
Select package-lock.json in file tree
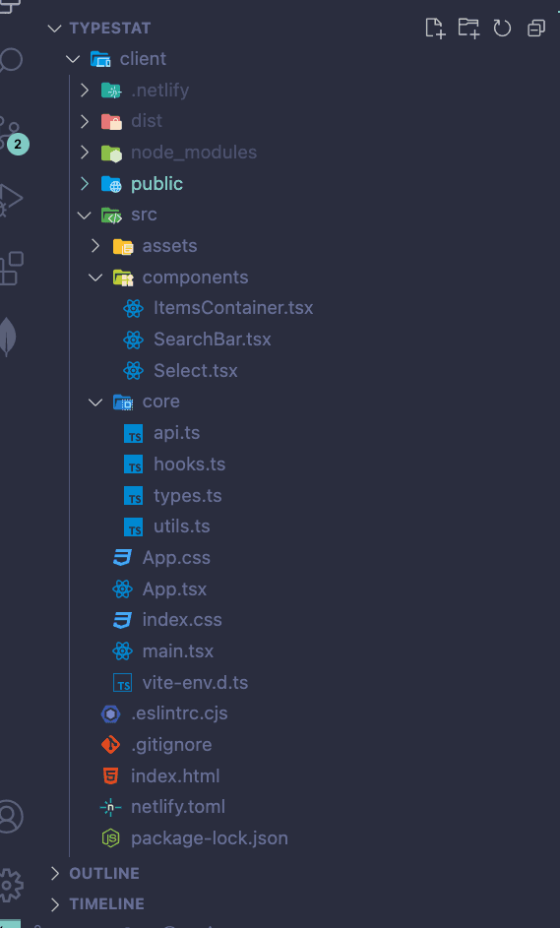(210, 838)
